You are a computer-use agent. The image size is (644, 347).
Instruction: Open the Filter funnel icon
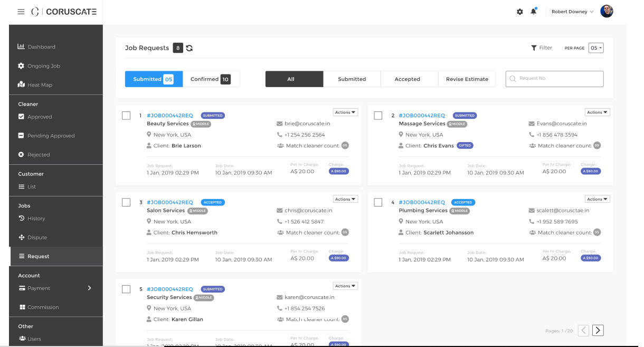point(534,48)
